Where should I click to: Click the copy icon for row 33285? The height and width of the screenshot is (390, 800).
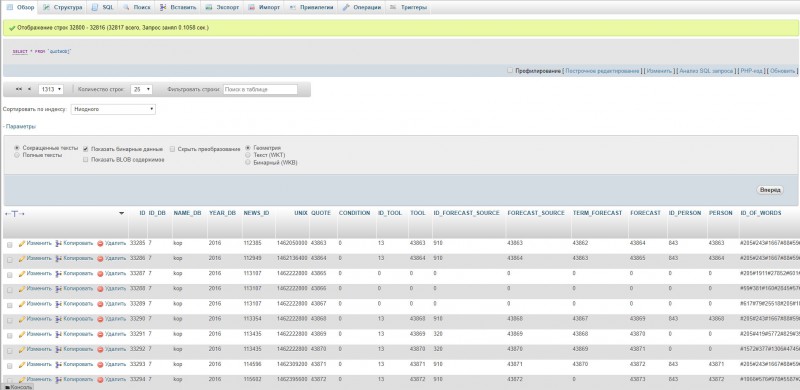point(59,243)
